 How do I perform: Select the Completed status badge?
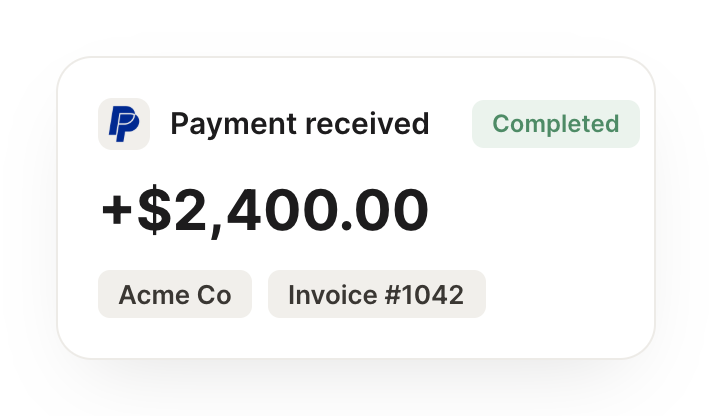point(556,124)
